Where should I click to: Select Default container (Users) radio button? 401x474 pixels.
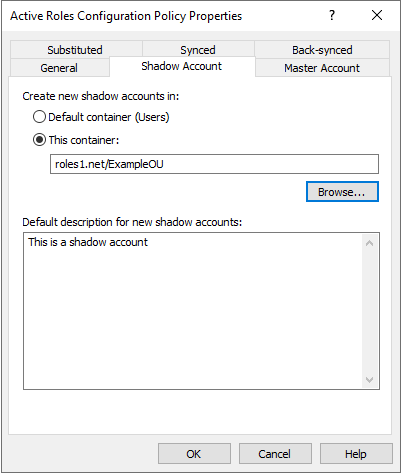point(39,117)
